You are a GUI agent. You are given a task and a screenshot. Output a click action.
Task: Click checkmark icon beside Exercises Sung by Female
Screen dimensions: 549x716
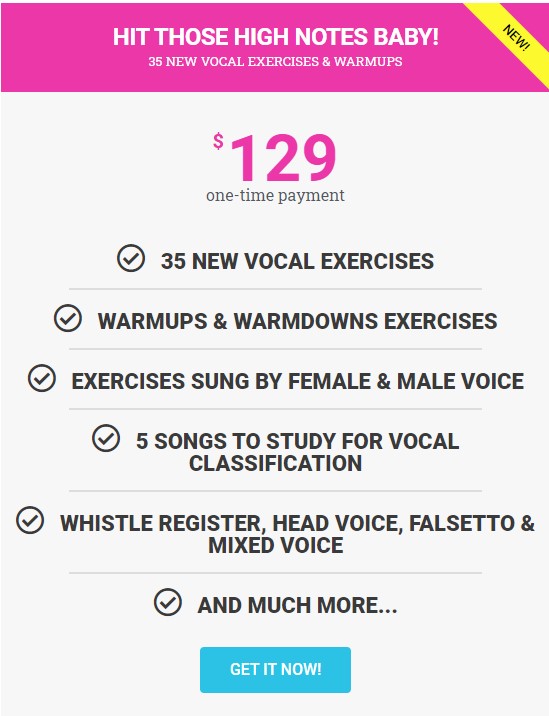[42, 378]
